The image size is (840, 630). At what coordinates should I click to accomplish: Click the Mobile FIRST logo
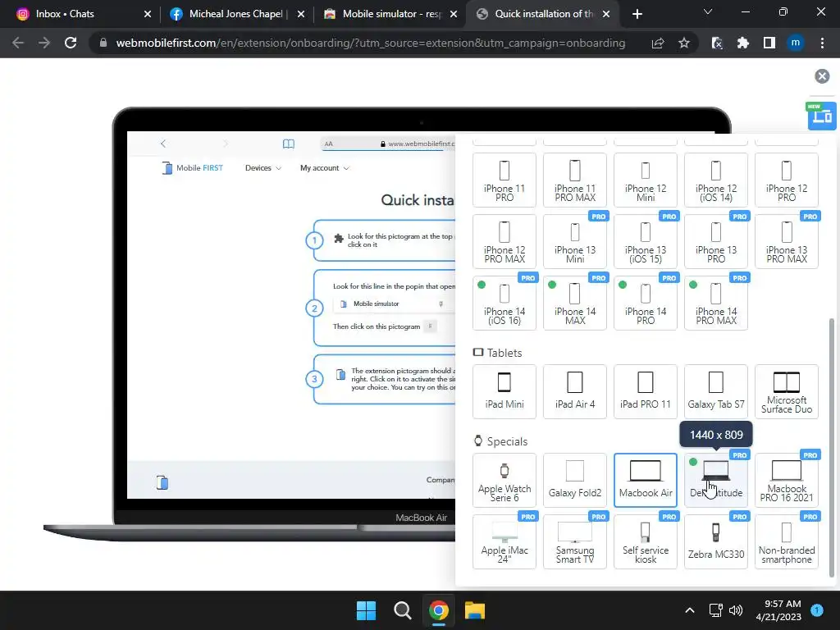192,167
